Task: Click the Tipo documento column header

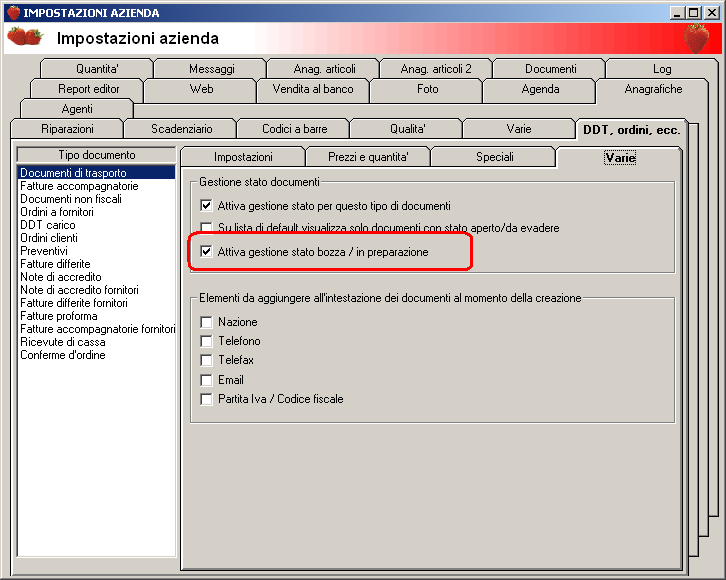Action: point(96,155)
